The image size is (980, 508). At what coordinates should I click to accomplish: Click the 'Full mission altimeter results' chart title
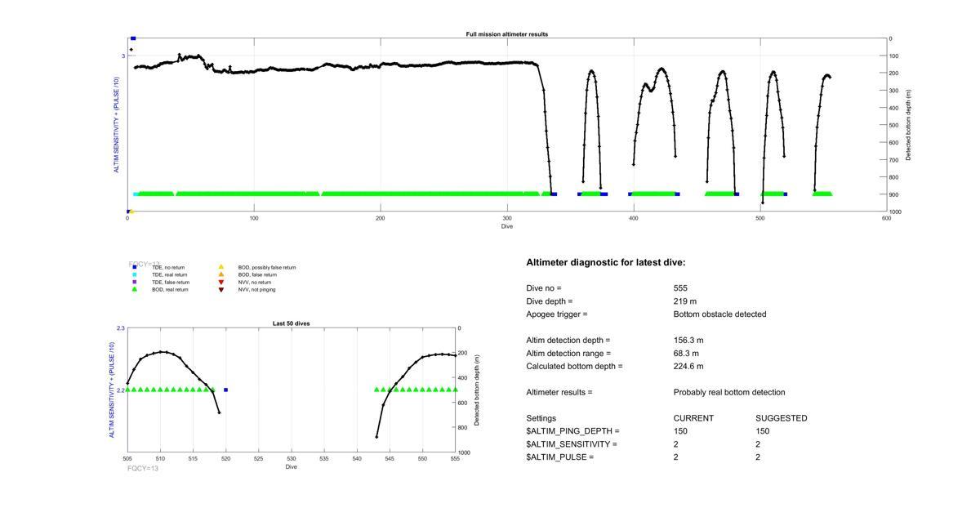(507, 34)
